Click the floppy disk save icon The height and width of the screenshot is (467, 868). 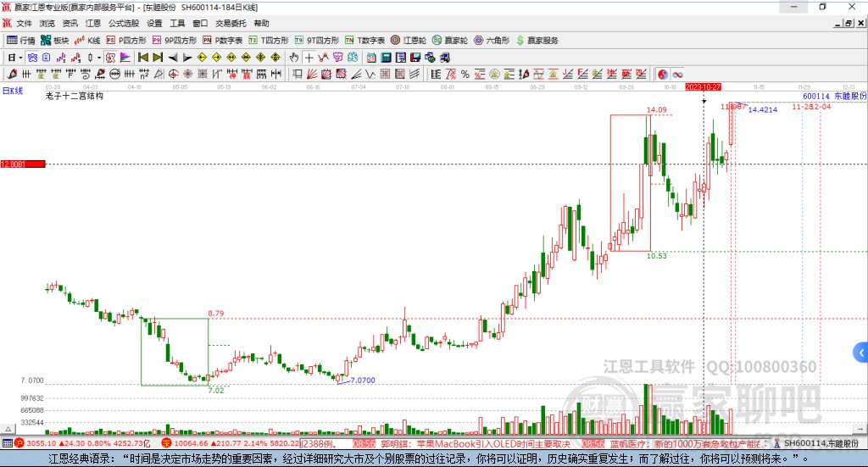click(x=415, y=58)
